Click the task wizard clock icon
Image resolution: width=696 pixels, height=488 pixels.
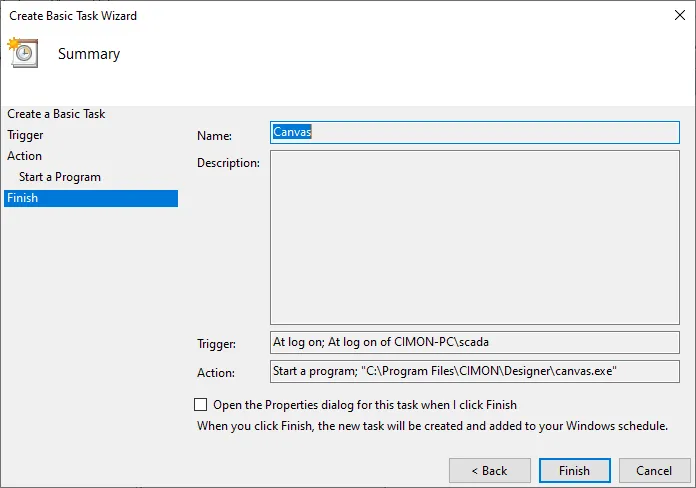[22, 53]
